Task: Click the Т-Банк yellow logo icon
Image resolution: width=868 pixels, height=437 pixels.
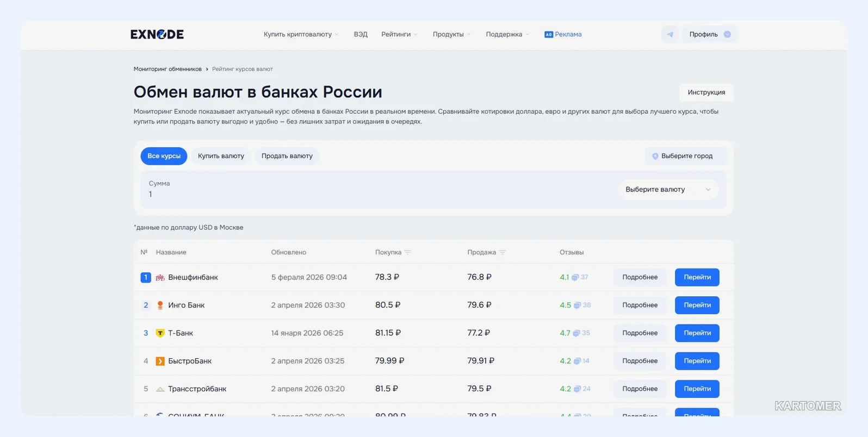Action: [160, 333]
